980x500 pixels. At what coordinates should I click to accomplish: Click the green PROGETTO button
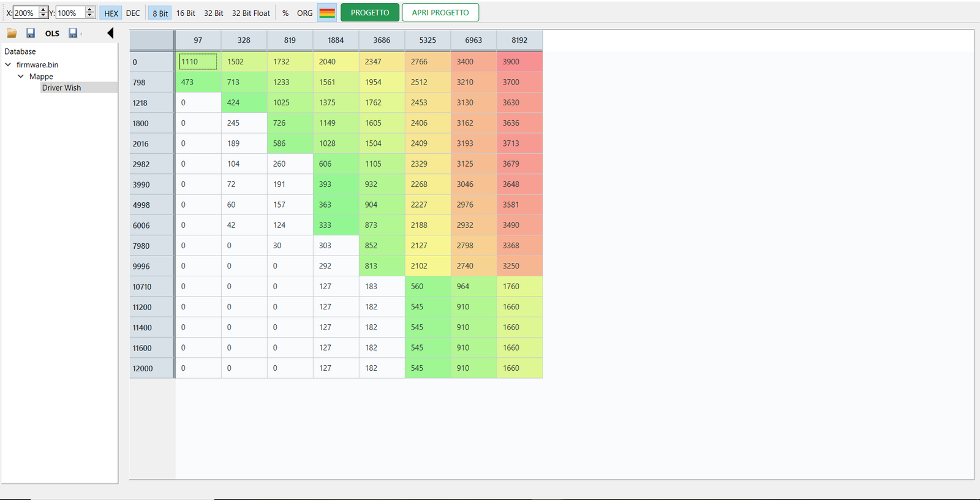point(370,12)
